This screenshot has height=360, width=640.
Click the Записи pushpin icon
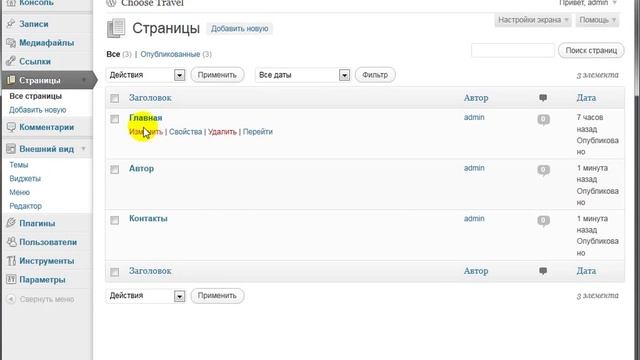(x=11, y=24)
